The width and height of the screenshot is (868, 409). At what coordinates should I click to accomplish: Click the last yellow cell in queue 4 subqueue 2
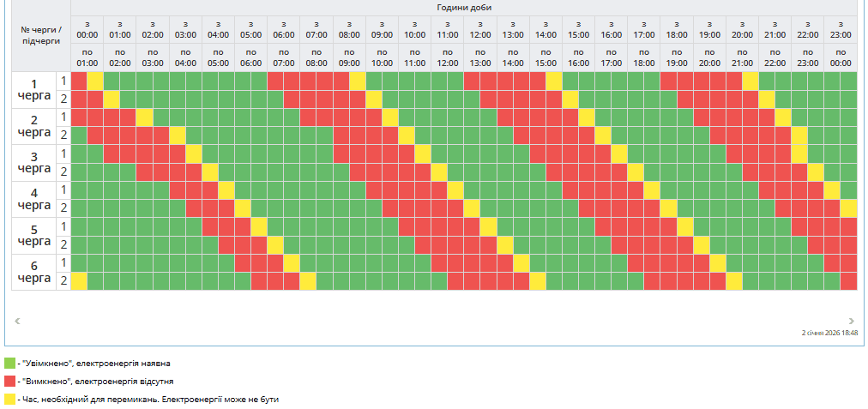(x=849, y=208)
